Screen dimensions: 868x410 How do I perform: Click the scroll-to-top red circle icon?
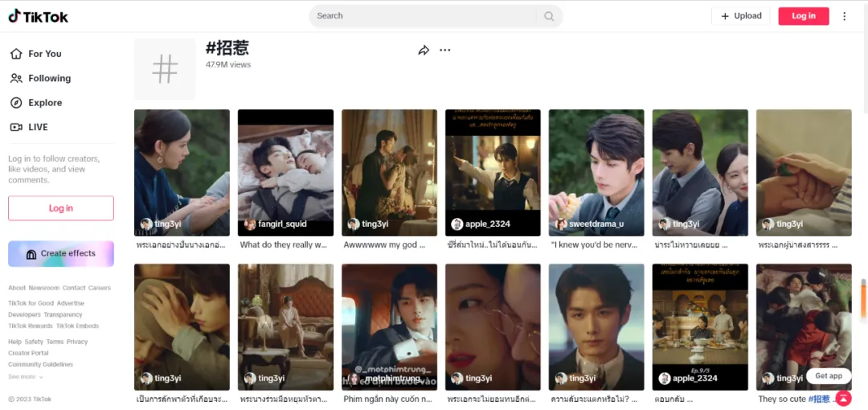(844, 399)
